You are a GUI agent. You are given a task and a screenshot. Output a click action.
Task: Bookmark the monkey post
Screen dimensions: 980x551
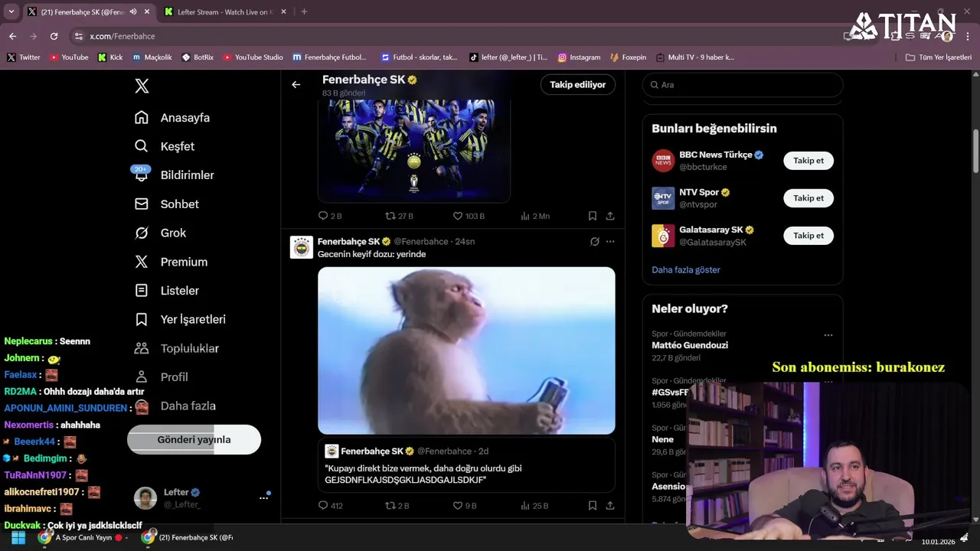[593, 506]
